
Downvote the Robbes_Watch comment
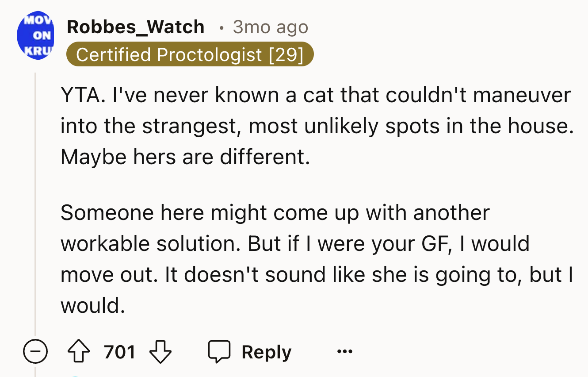coord(160,352)
